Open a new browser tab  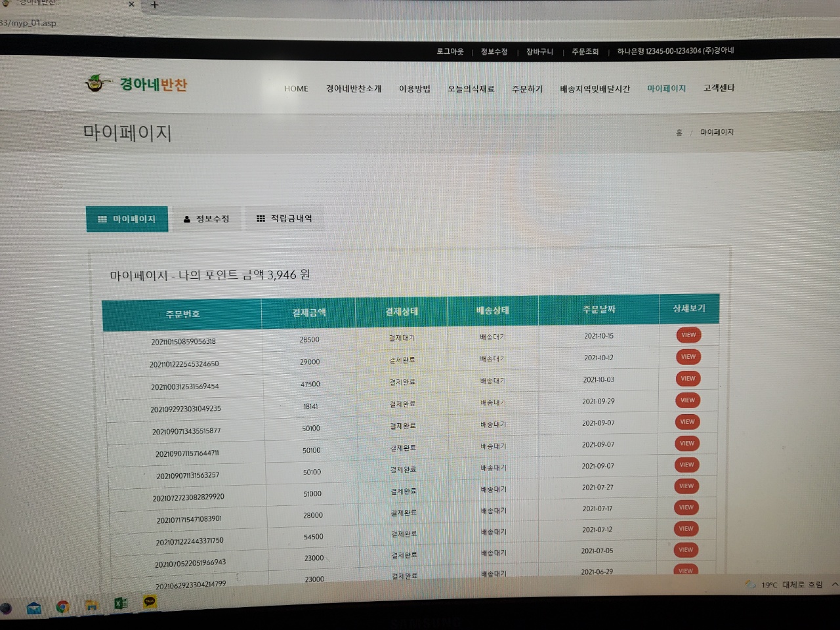[x=155, y=5]
